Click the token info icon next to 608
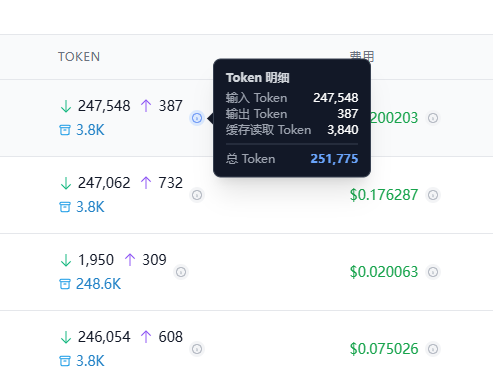The image size is (493, 368). coord(197,349)
